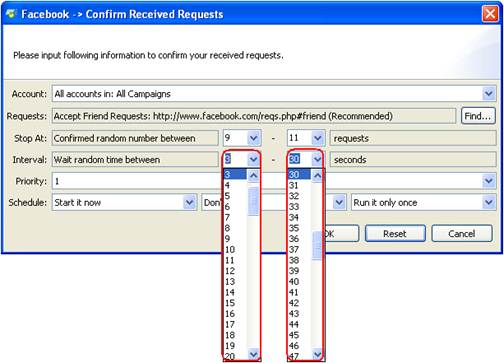This screenshot has height=363, width=504.
Task: Click the Cancel button
Action: click(462, 233)
